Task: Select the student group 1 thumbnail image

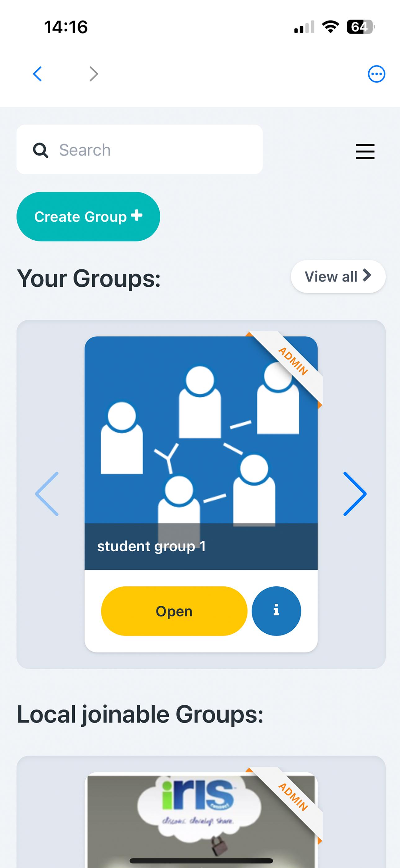Action: (201, 430)
